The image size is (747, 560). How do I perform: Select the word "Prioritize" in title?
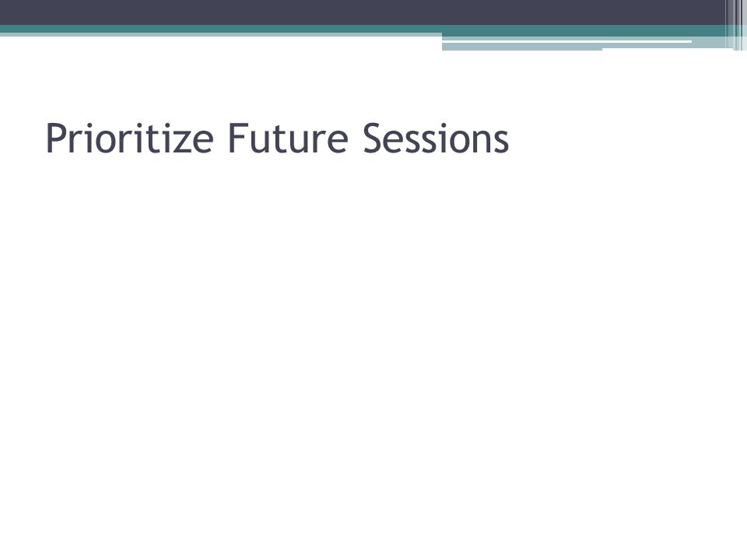point(129,138)
